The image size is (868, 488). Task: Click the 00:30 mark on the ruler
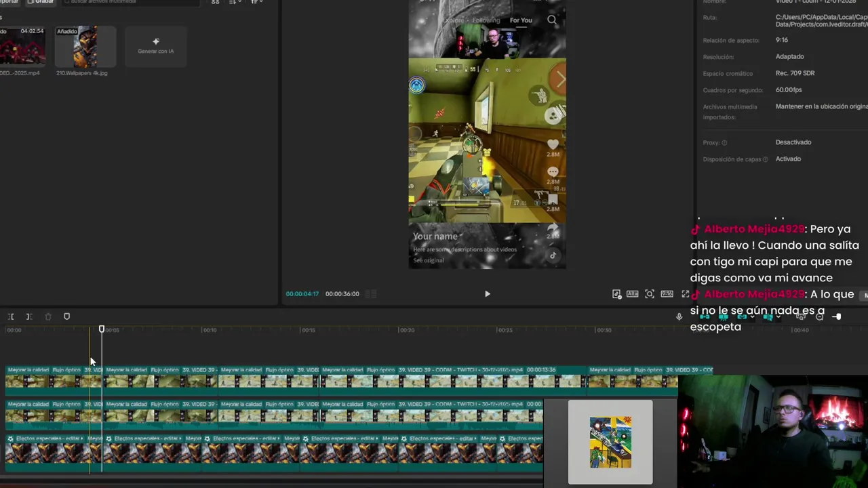point(604,330)
